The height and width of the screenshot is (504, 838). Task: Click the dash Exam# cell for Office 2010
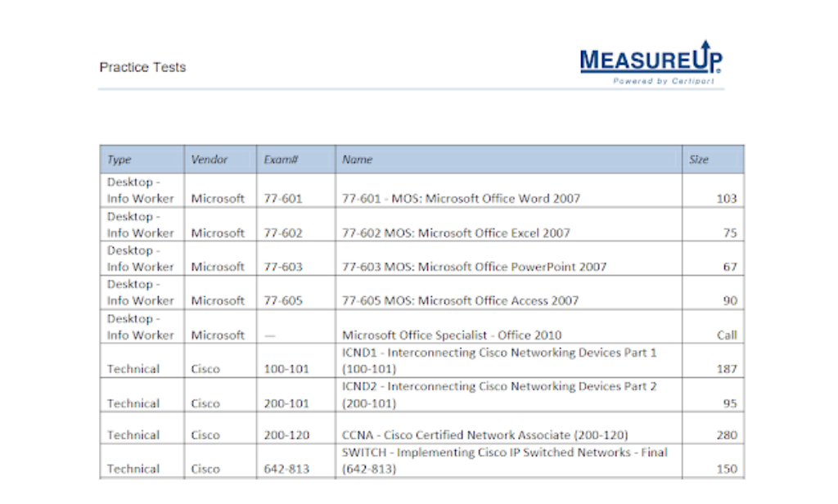coord(270,335)
